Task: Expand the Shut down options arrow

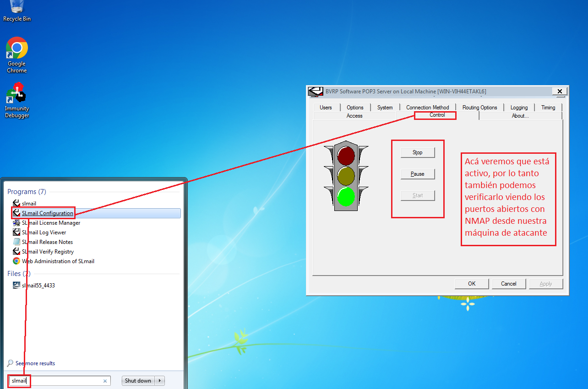Action: pyautogui.click(x=160, y=381)
